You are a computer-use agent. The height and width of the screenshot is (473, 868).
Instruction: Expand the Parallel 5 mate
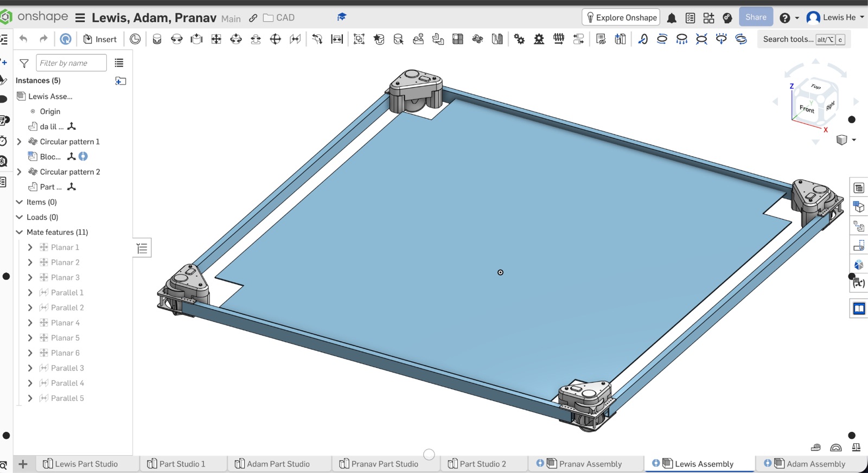click(x=30, y=398)
